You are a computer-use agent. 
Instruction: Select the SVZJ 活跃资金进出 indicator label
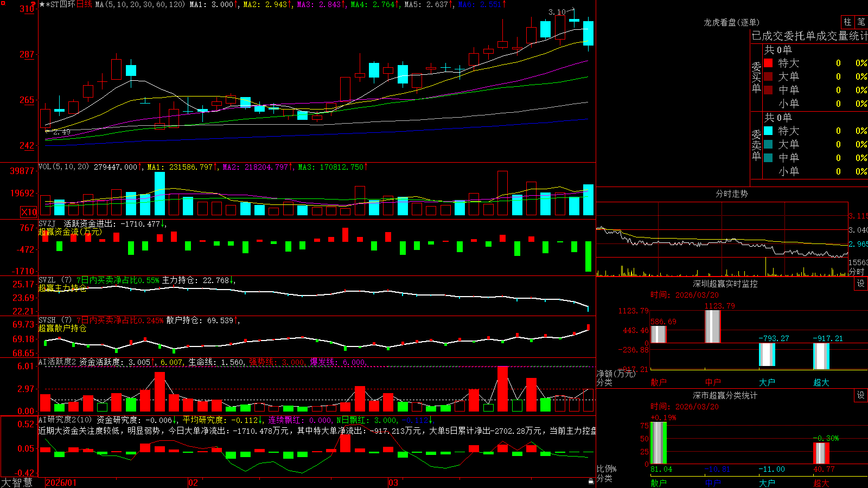click(x=76, y=223)
